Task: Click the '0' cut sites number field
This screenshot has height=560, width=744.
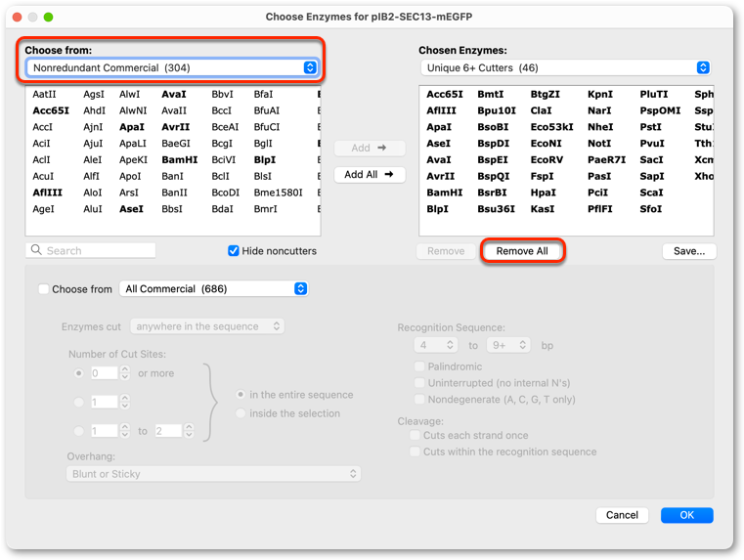Action: 103,373
